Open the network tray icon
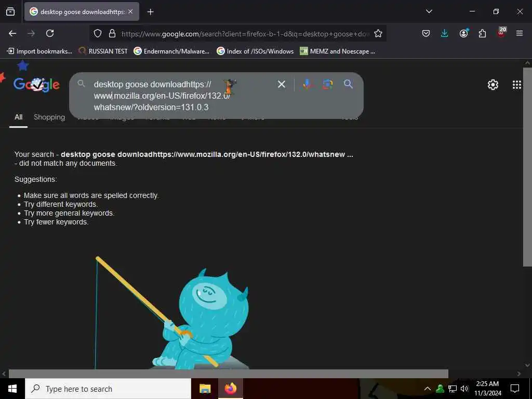 [453, 389]
